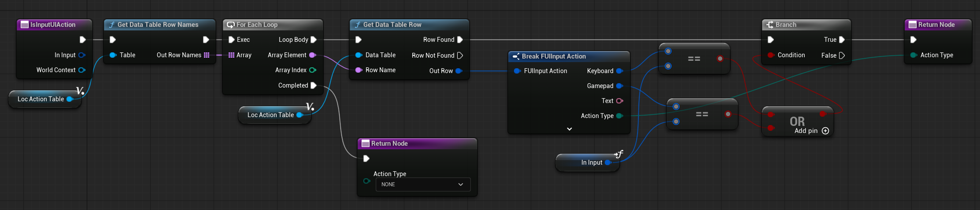Screen dimensions: 980x210
Task: Select the For Each Loop node title
Action: click(x=257, y=25)
